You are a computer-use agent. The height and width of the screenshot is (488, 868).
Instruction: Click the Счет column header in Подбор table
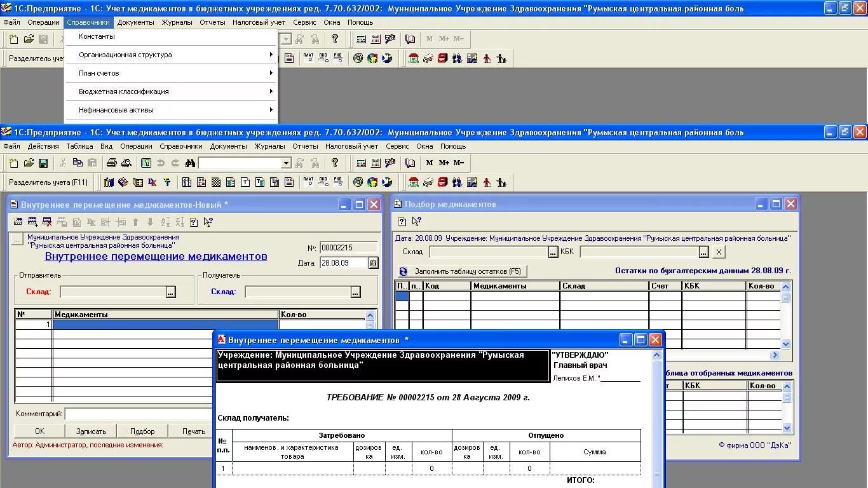click(665, 286)
